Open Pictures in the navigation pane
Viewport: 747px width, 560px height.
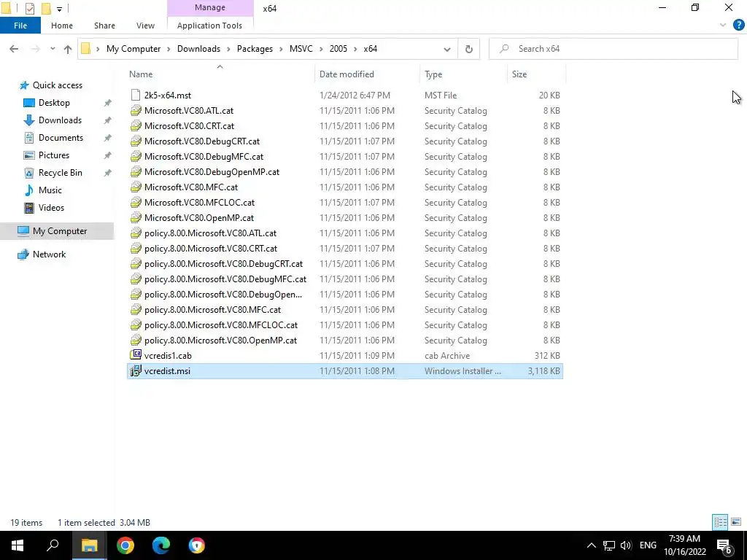53,155
